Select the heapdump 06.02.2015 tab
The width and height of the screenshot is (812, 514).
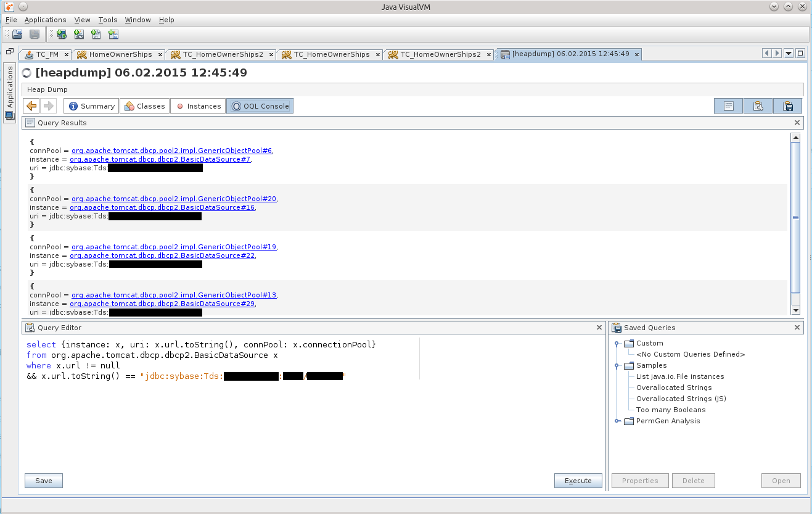[569, 54]
